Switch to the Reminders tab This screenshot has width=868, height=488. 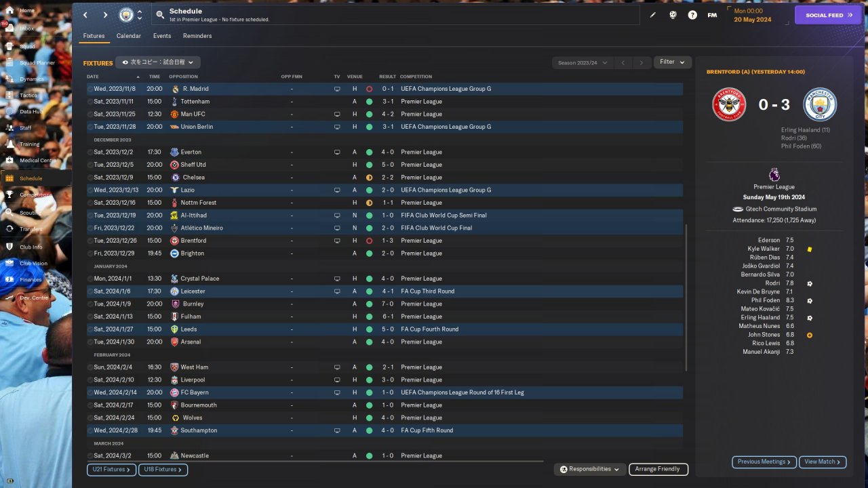[x=197, y=36]
